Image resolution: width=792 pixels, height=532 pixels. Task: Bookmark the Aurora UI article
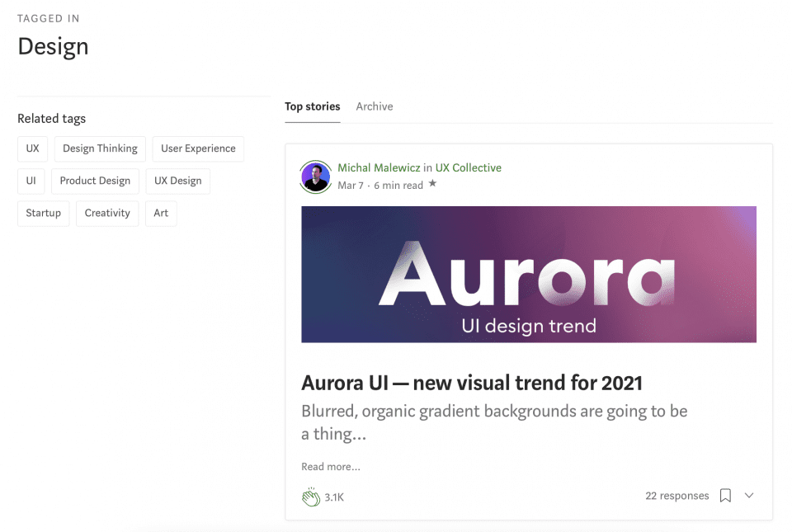pyautogui.click(x=724, y=496)
